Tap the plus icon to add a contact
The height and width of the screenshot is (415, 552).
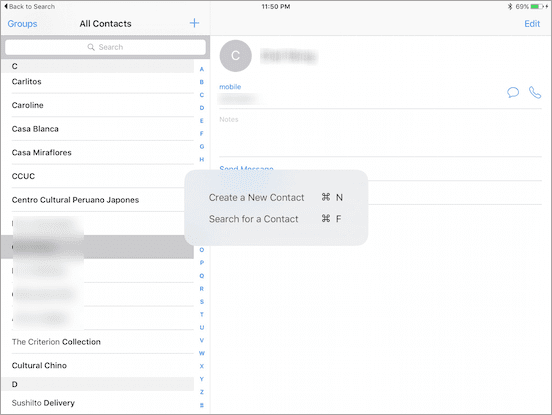(x=194, y=23)
